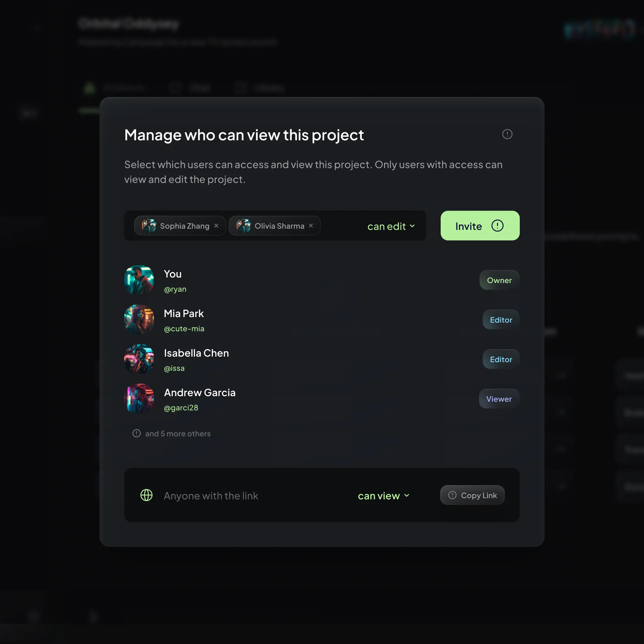644x644 pixels.
Task: Click the Owner badge next to You
Action: coord(499,280)
